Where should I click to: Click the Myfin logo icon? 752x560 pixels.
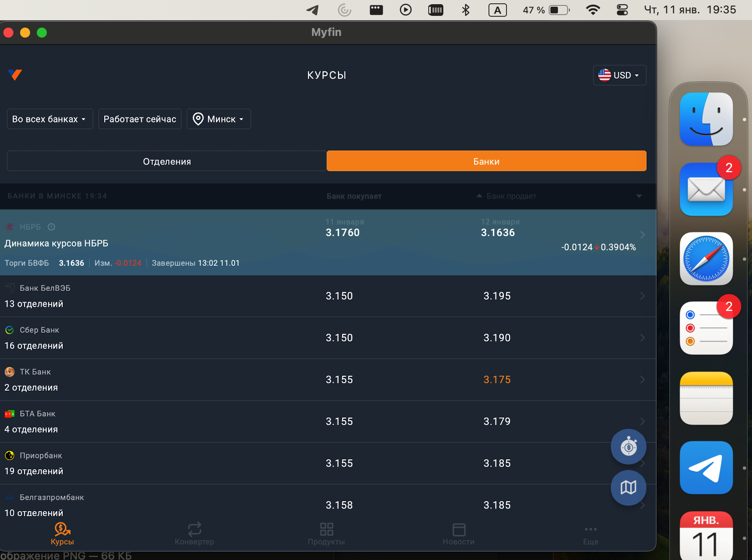pos(15,75)
